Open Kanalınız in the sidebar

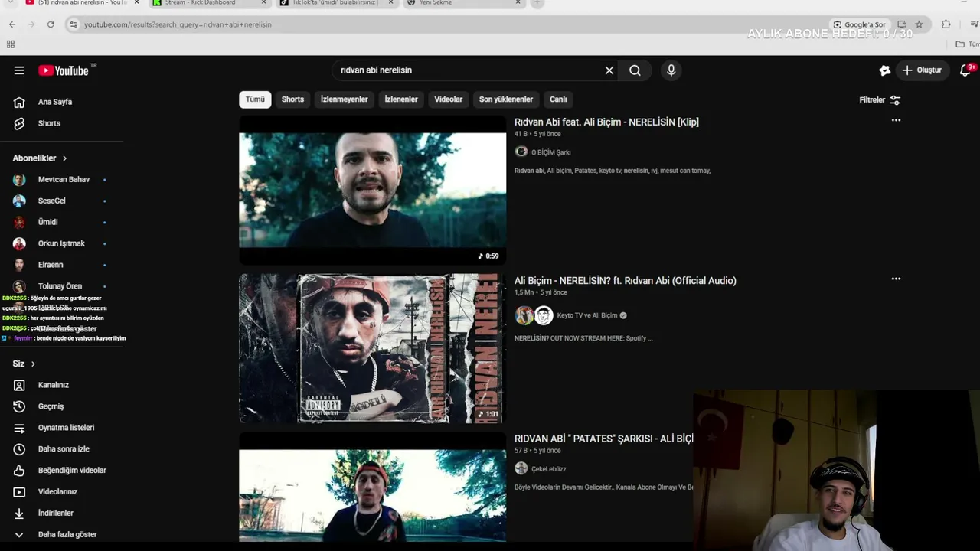[x=54, y=385]
